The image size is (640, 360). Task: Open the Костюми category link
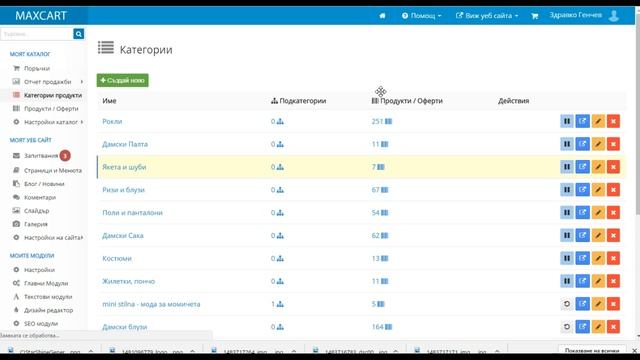pyautogui.click(x=117, y=258)
